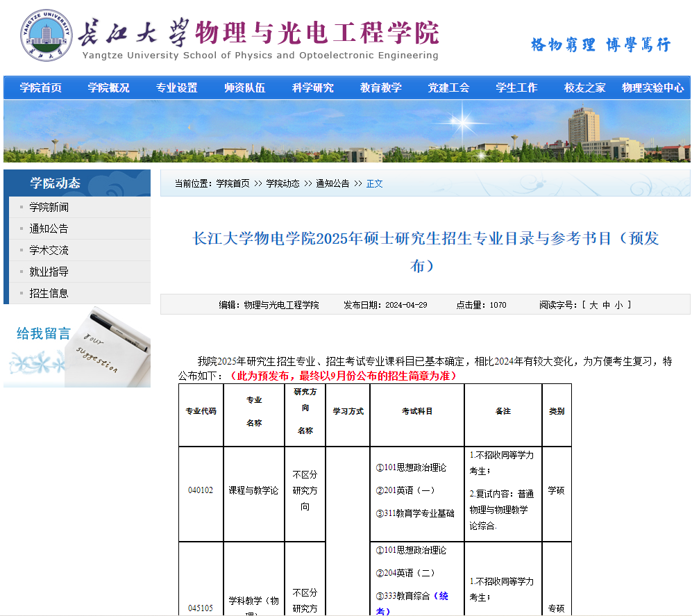Click ②201英语（一） exam subject
The height and width of the screenshot is (616, 692).
(405, 490)
